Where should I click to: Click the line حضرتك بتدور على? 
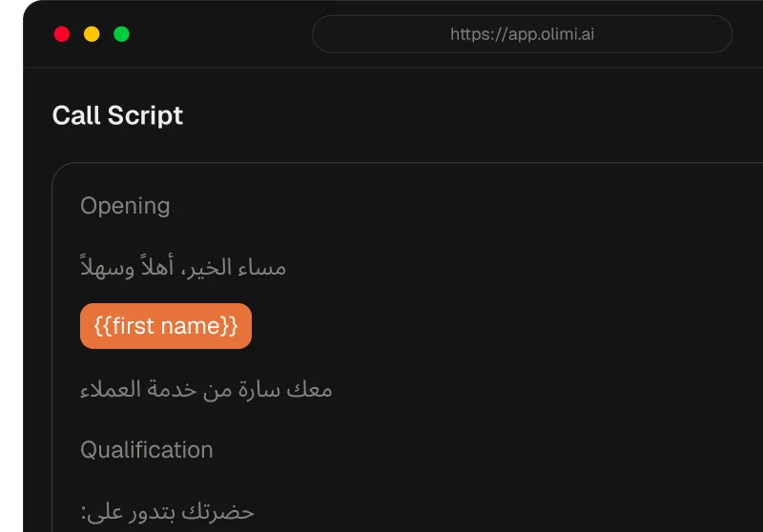(x=167, y=512)
